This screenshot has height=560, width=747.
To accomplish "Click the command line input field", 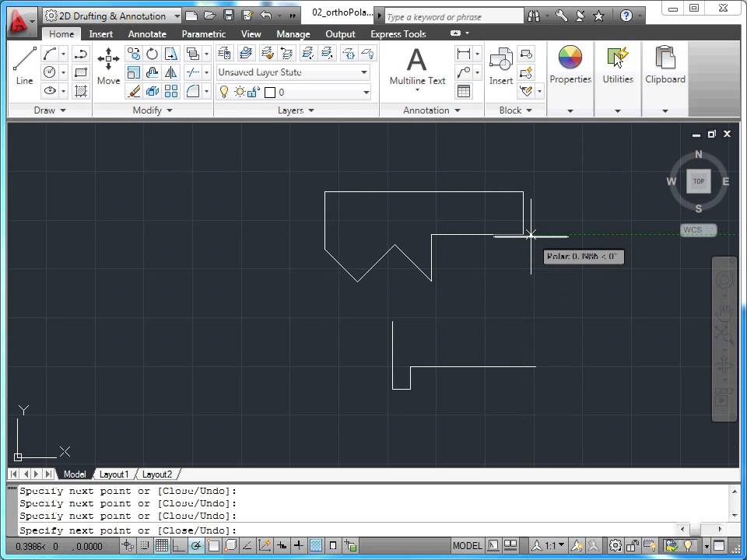I will [348, 530].
